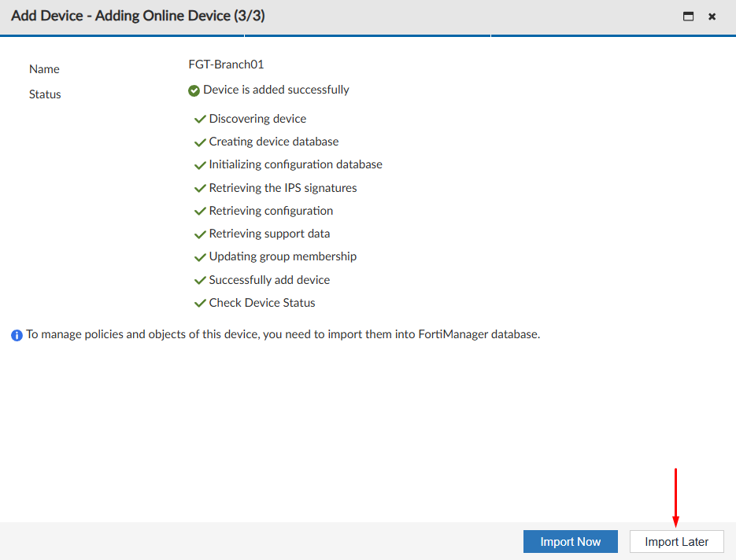Click the checkmark beside Creating device database
This screenshot has width=736, height=560.
tap(201, 141)
